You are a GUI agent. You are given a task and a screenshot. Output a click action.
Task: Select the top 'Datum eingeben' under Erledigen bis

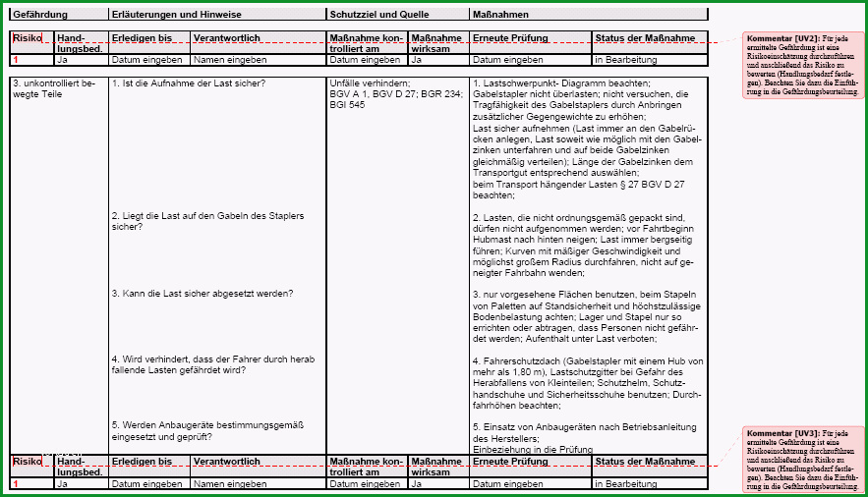click(146, 60)
